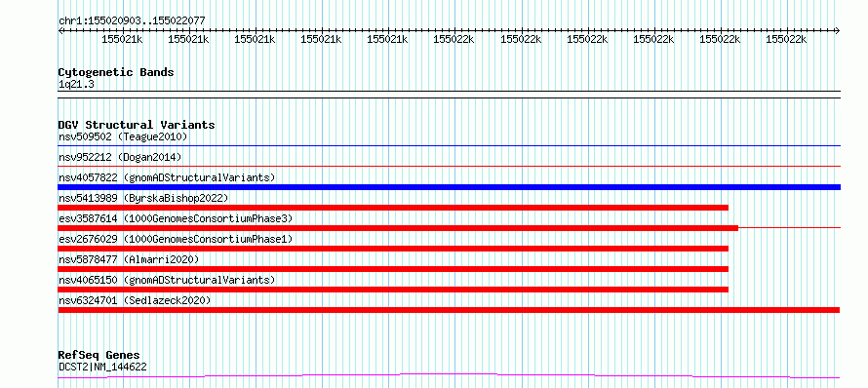Click the right arrowhead of the ruler
The image size is (868, 388).
click(x=837, y=30)
